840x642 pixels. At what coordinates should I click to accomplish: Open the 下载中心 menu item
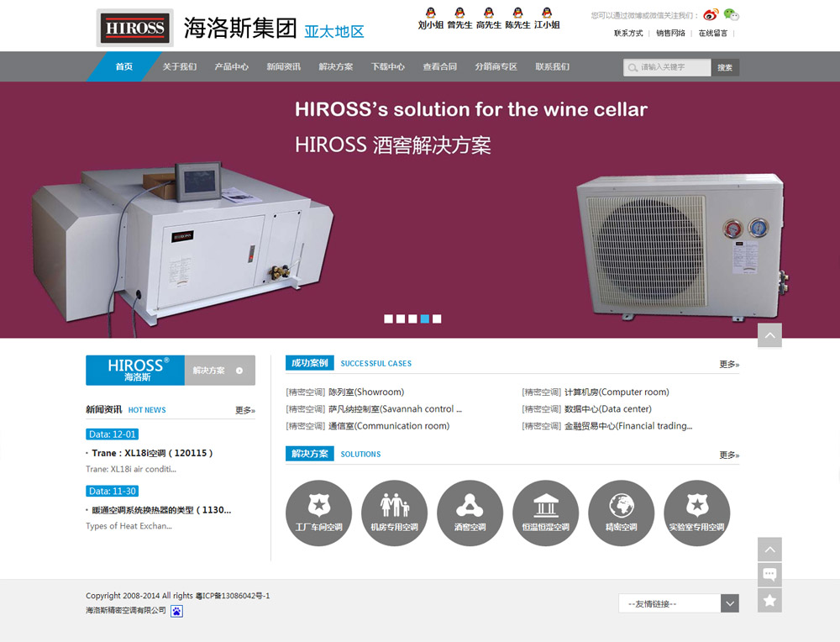pos(388,66)
